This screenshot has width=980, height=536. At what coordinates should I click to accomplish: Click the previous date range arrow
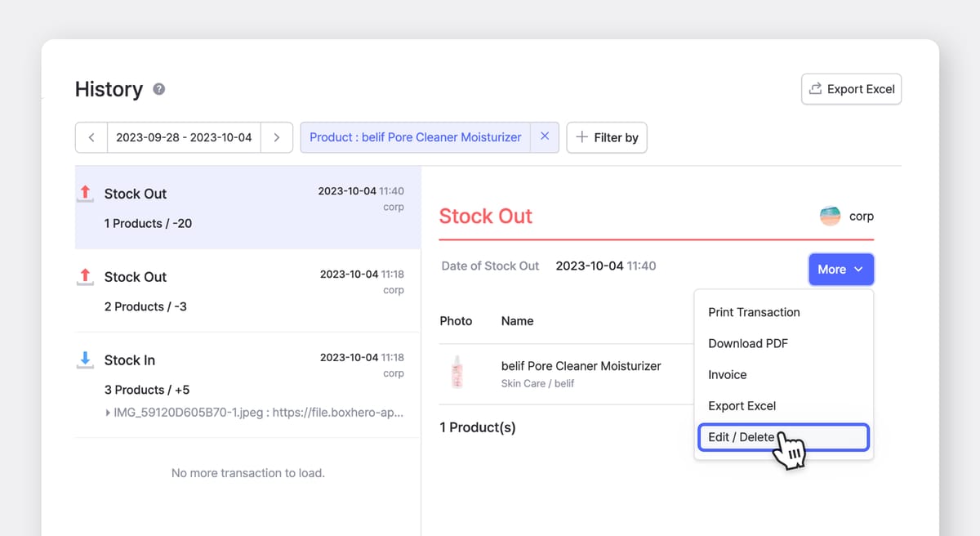pos(91,137)
